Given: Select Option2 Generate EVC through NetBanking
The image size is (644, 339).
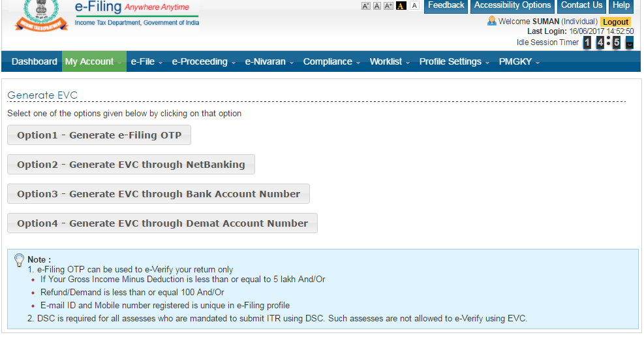Looking at the screenshot, I should pos(131,165).
